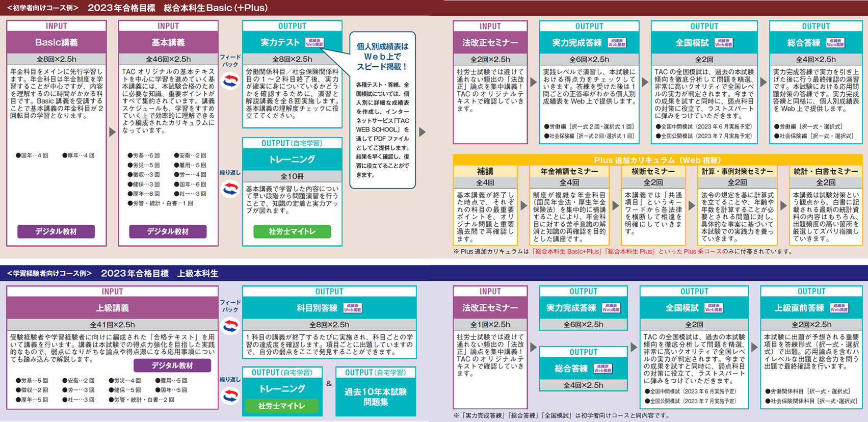Viewport: 868px width, 422px height.
Task: Click the 過去10年本試験問題集 box
Action: pos(376,397)
